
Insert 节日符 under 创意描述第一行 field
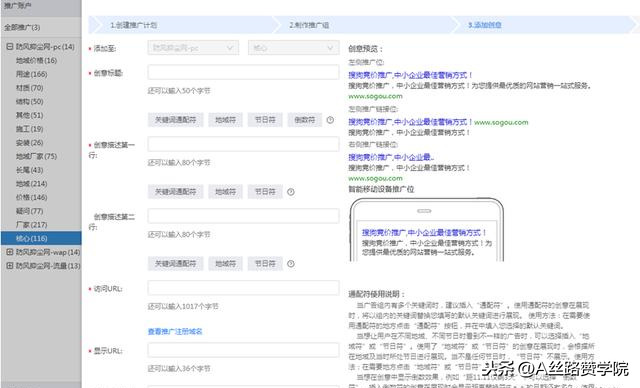click(x=265, y=192)
